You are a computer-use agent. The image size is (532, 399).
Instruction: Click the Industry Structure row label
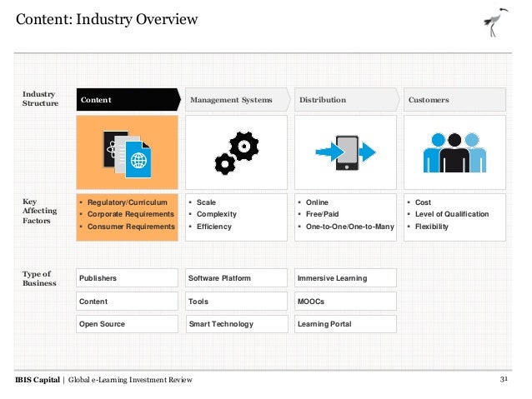pos(40,98)
